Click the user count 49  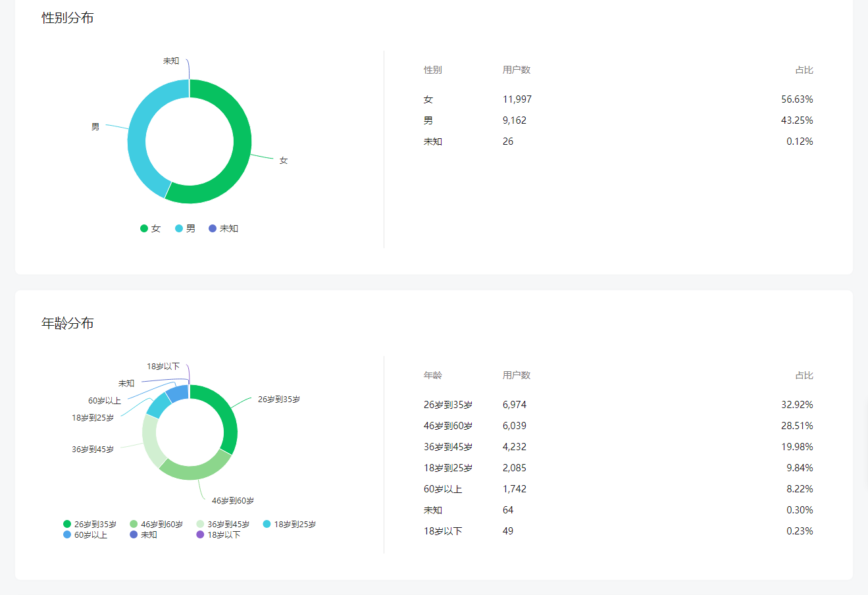coord(508,531)
